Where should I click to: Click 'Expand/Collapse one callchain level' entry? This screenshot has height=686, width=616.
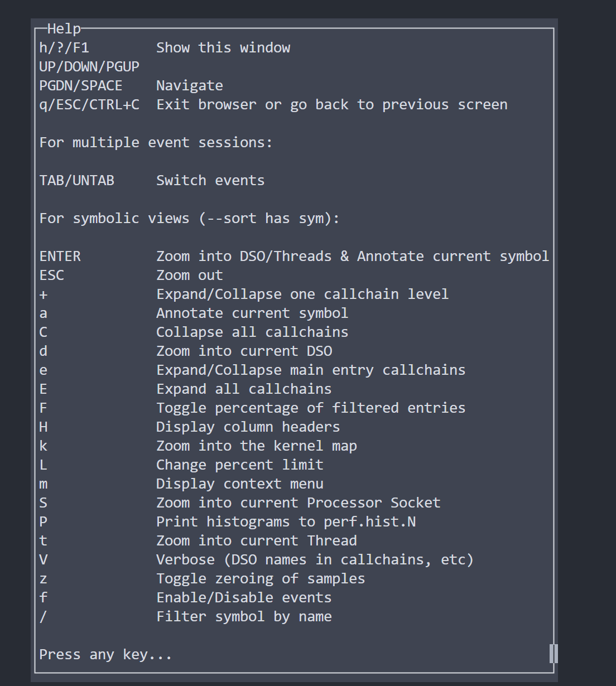(302, 294)
